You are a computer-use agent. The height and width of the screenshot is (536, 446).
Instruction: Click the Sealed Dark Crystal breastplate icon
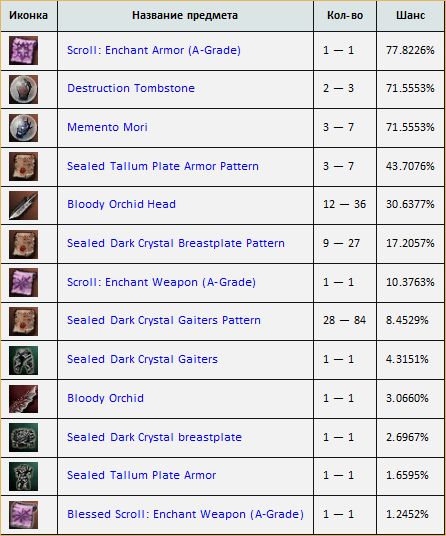pyautogui.click(x=23, y=437)
